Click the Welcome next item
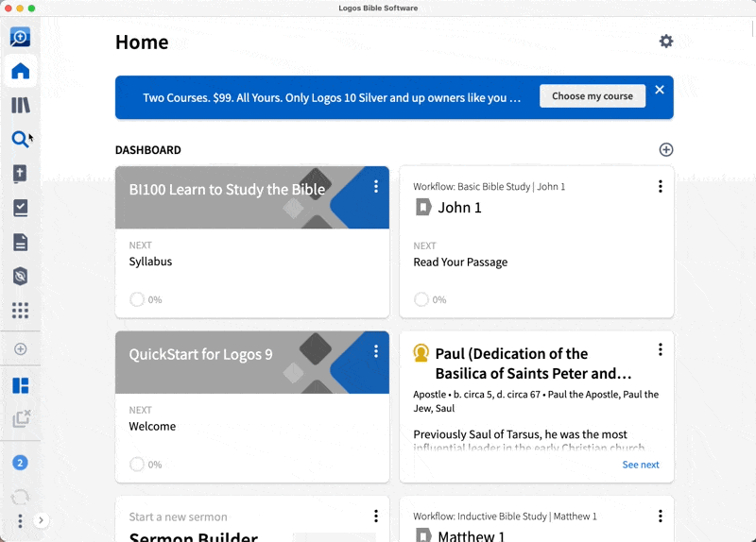This screenshot has height=542, width=756. [x=152, y=427]
